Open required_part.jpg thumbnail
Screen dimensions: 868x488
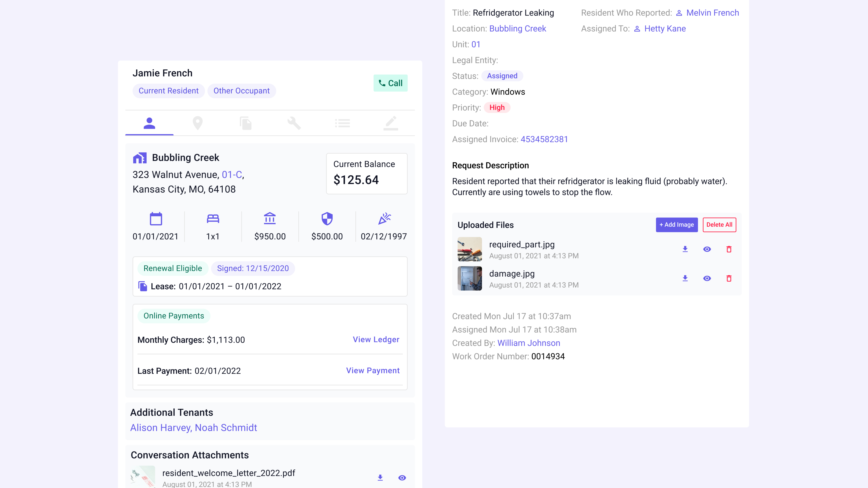tap(469, 249)
